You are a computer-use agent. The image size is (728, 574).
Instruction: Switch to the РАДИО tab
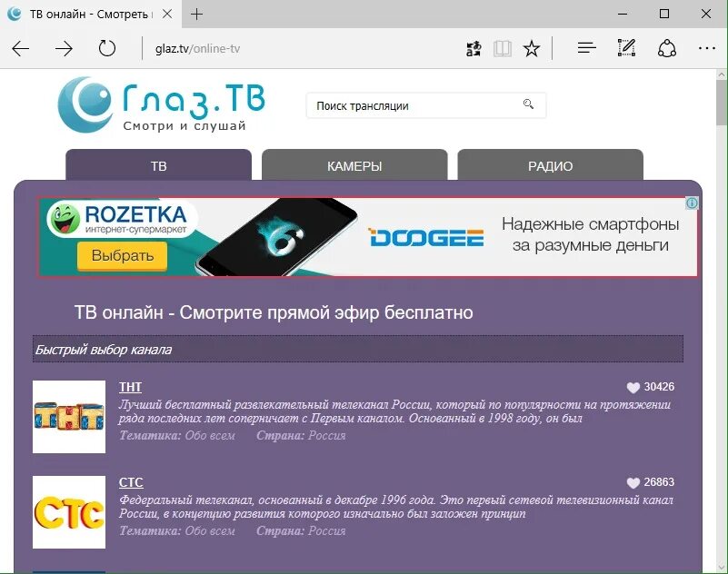click(550, 164)
